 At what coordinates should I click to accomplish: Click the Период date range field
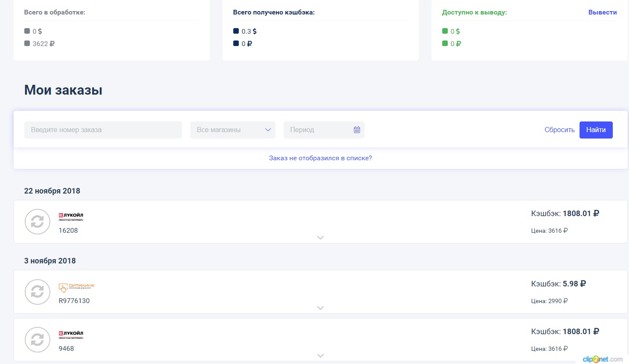pos(324,130)
